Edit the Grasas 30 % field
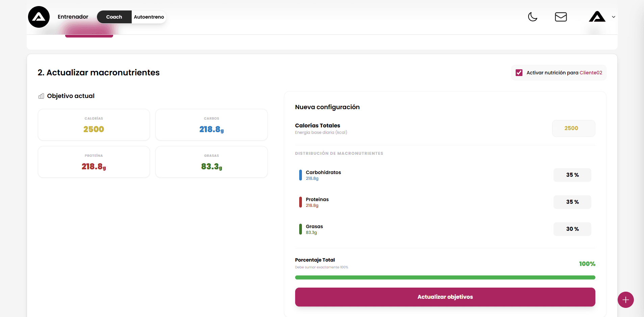644x317 pixels. click(572, 229)
